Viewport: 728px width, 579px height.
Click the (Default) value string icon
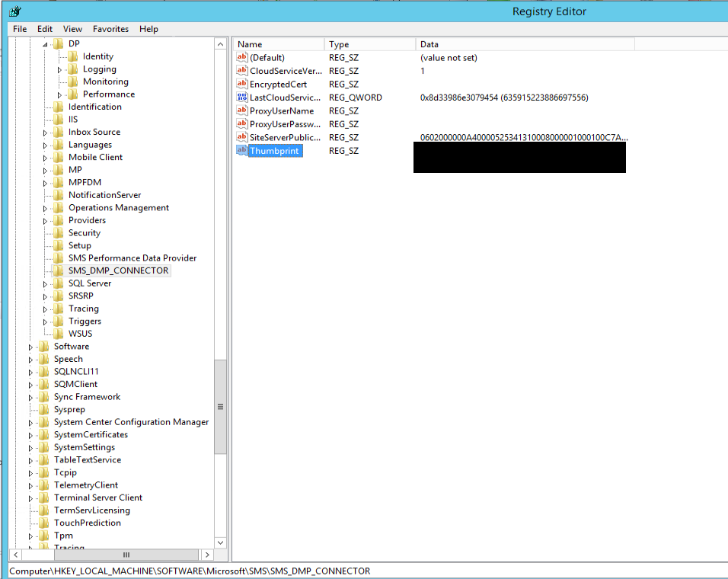coord(242,57)
